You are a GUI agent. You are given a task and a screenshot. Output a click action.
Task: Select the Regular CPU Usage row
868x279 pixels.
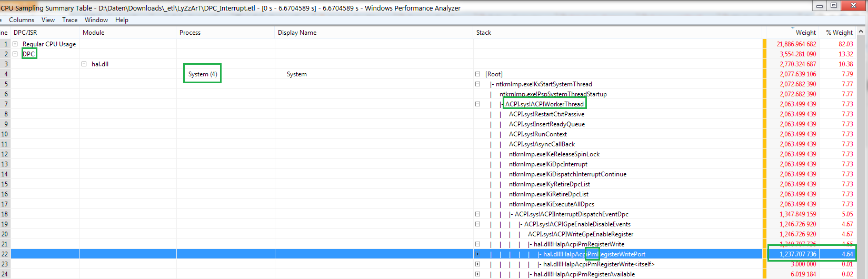click(x=49, y=44)
